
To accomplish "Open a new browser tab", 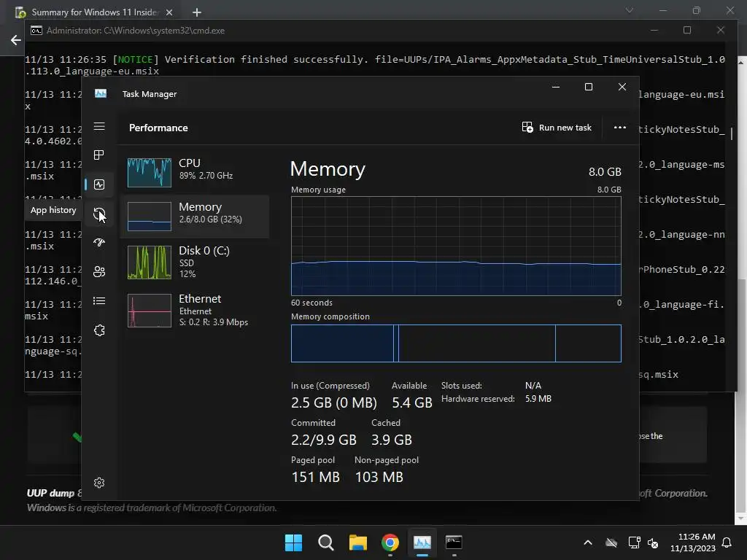I will pyautogui.click(x=197, y=12).
